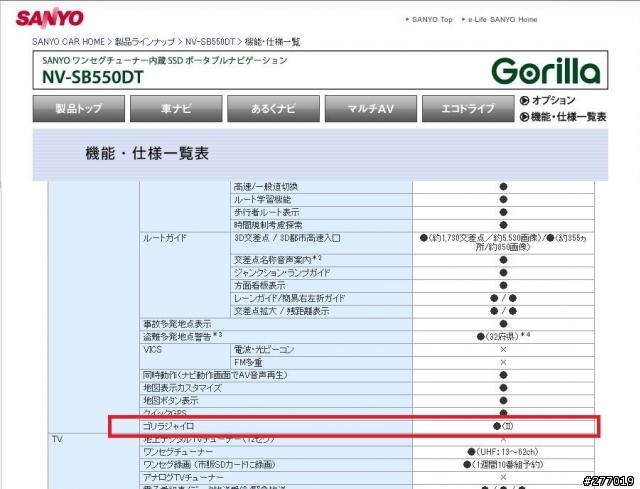Click the 事故多発地点表示 row label
Viewport: 640px width, 489px height.
point(177,324)
